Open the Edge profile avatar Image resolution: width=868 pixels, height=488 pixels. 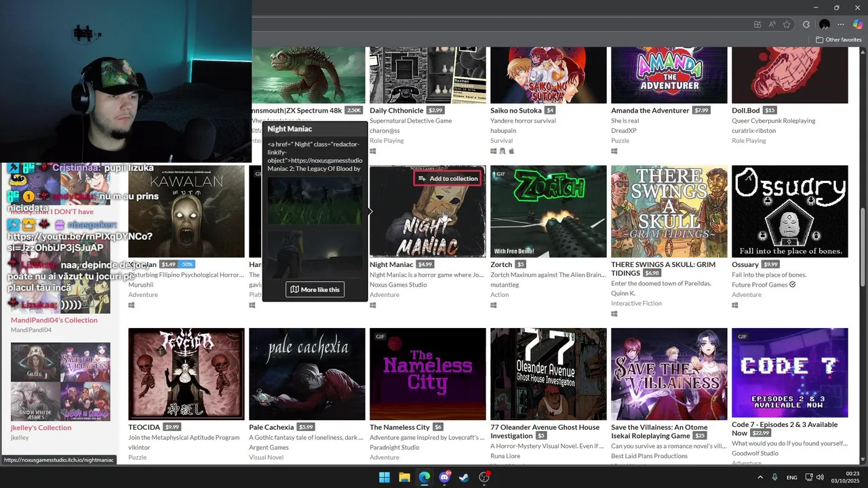825,24
